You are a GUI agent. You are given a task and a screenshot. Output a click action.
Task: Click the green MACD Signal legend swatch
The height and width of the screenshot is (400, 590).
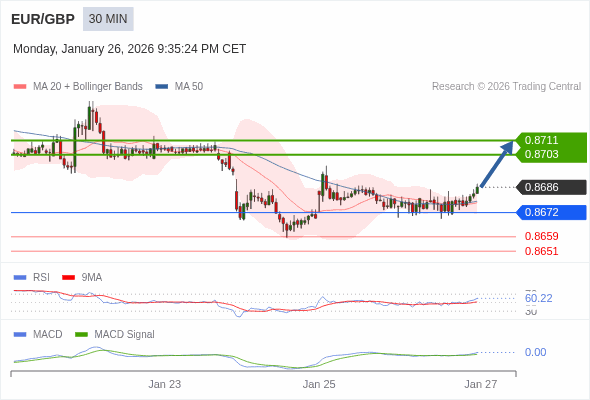pos(81,335)
